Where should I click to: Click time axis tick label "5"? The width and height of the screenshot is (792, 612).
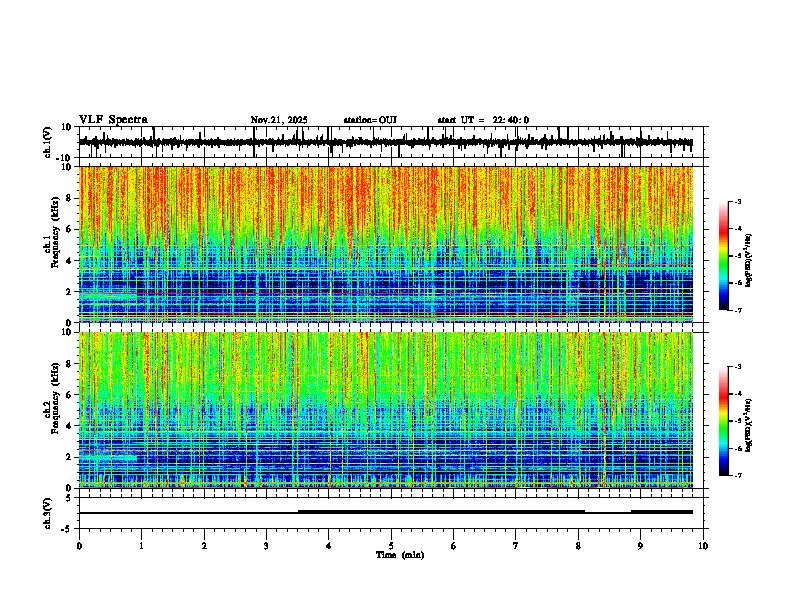click(x=391, y=546)
